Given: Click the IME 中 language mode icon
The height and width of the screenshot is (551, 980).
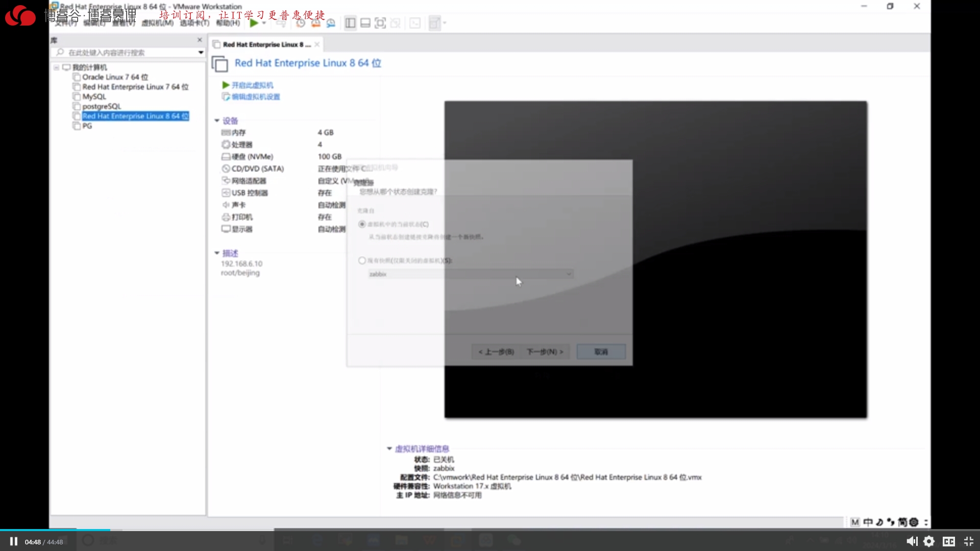Looking at the screenshot, I should [x=868, y=522].
